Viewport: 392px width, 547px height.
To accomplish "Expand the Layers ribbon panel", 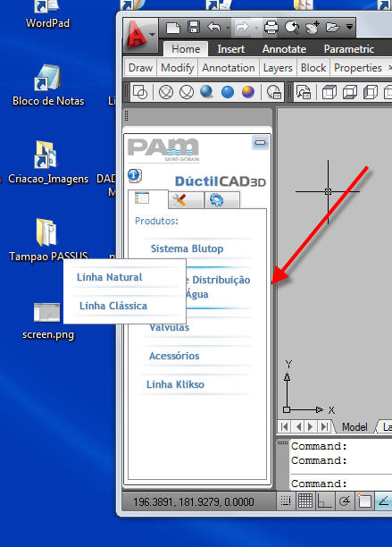I will point(278,67).
